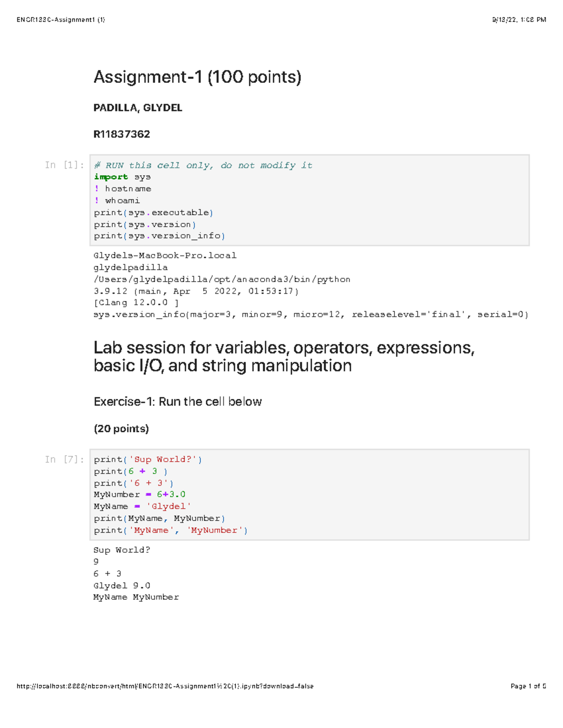Click the print('Sup World?') code line
This screenshot has height=728, width=563.
pyautogui.click(x=148, y=459)
